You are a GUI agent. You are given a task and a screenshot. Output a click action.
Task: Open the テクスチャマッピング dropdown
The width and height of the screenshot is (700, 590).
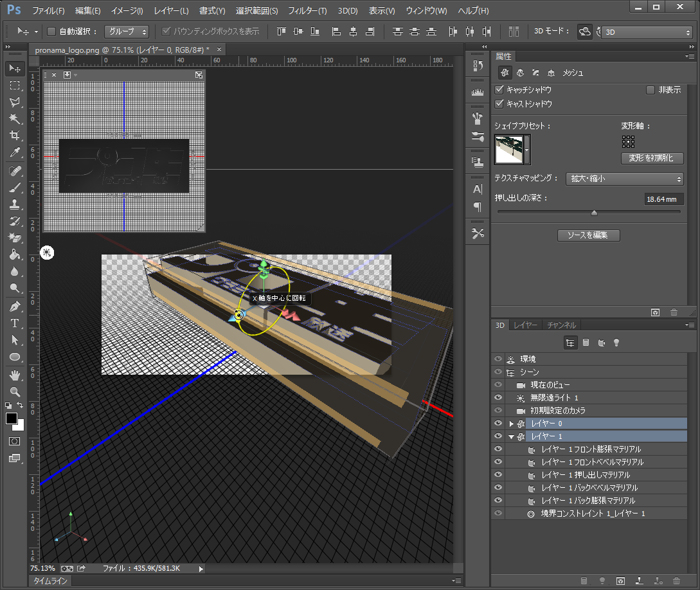pyautogui.click(x=624, y=179)
